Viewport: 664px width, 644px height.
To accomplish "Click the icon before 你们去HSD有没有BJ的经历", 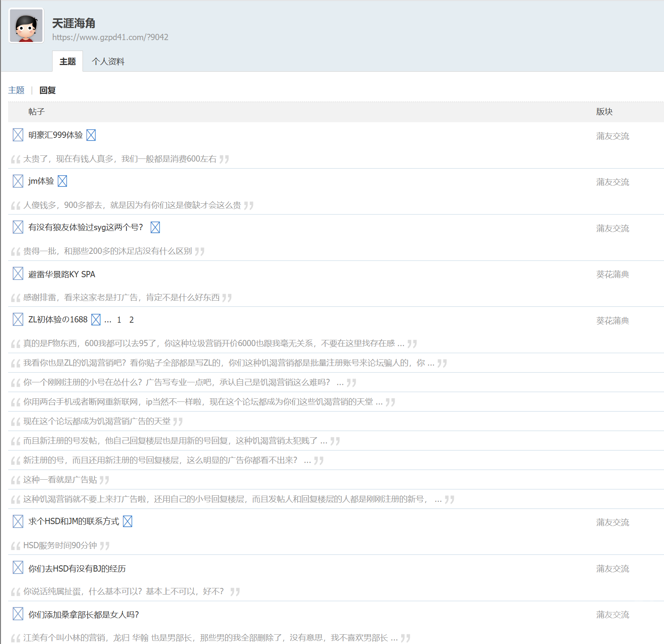I will click(x=18, y=568).
